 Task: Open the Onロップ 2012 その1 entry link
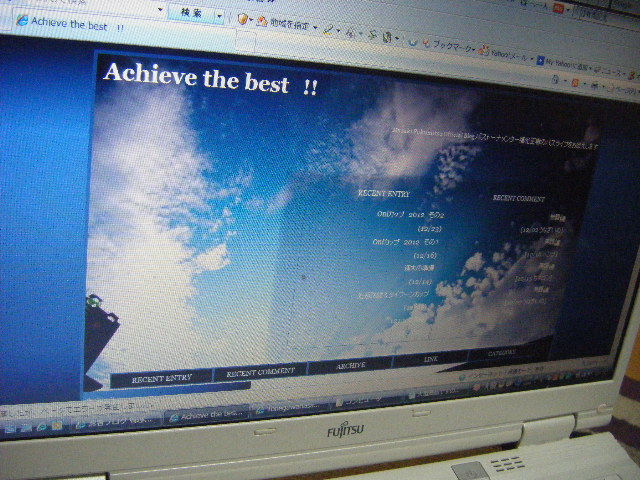405,242
